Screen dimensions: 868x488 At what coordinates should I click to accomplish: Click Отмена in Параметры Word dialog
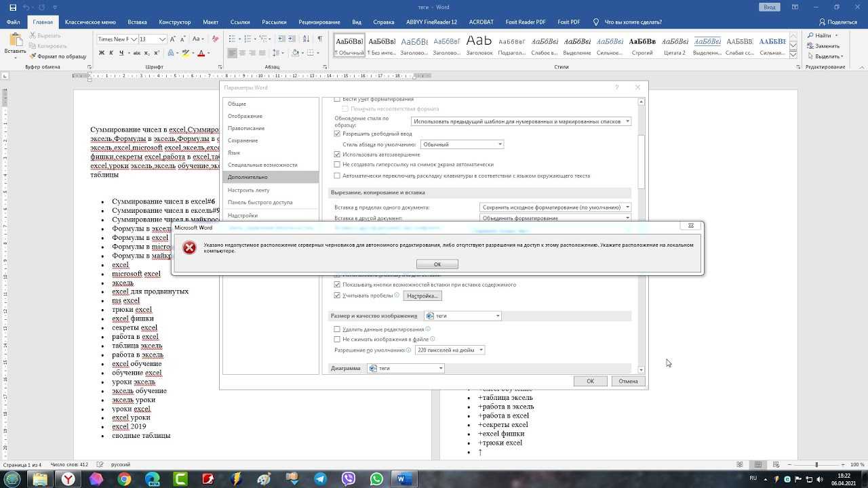coord(628,381)
